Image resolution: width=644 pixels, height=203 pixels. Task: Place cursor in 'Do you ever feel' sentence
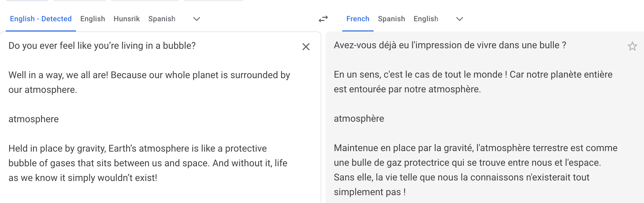point(102,46)
